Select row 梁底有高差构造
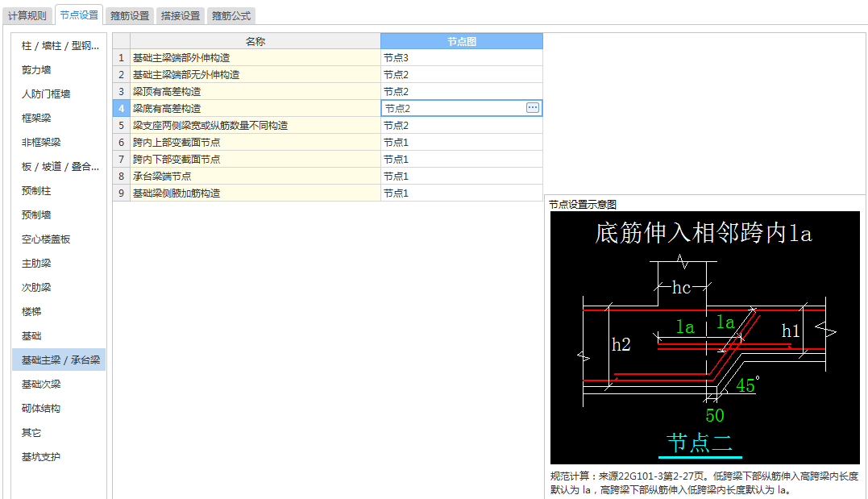Image resolution: width=868 pixels, height=499 pixels. pos(255,109)
